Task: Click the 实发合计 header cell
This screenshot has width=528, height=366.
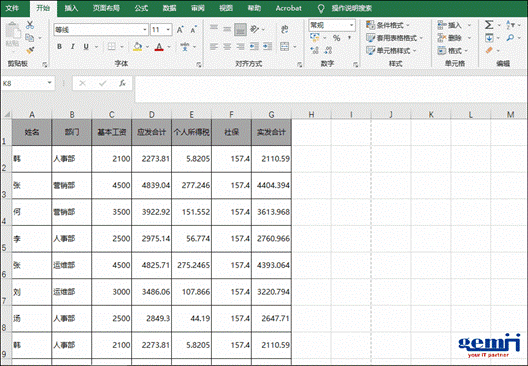Action: 271,132
